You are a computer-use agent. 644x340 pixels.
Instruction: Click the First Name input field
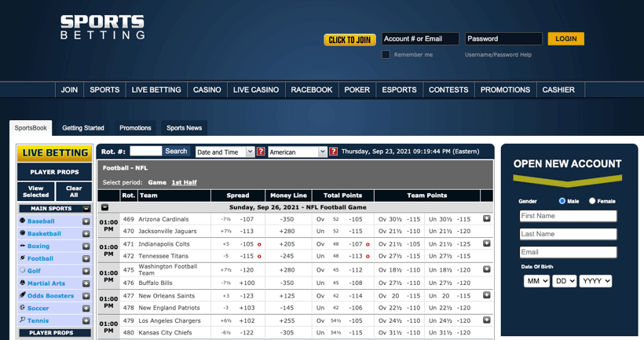(568, 216)
